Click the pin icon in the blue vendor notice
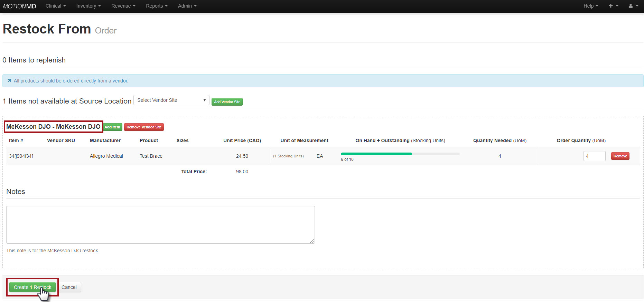The image size is (644, 302). coord(10,81)
